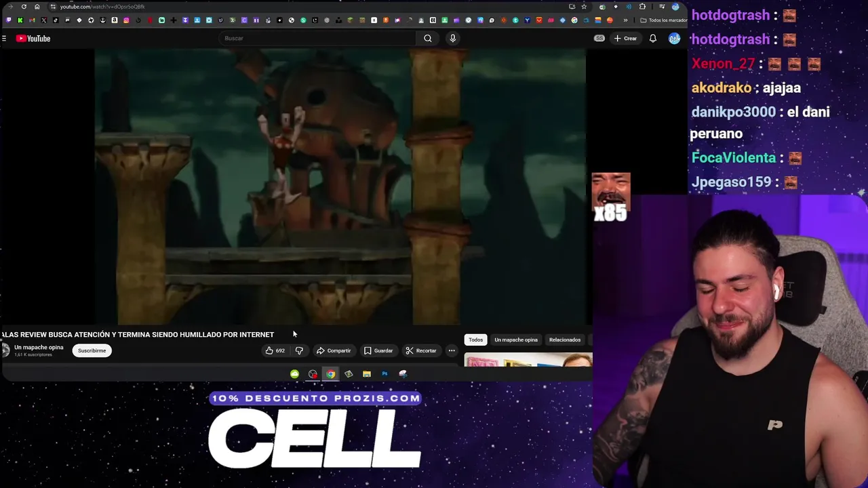Open YouTube notifications bell
This screenshot has height=488, width=868.
pyautogui.click(x=653, y=39)
